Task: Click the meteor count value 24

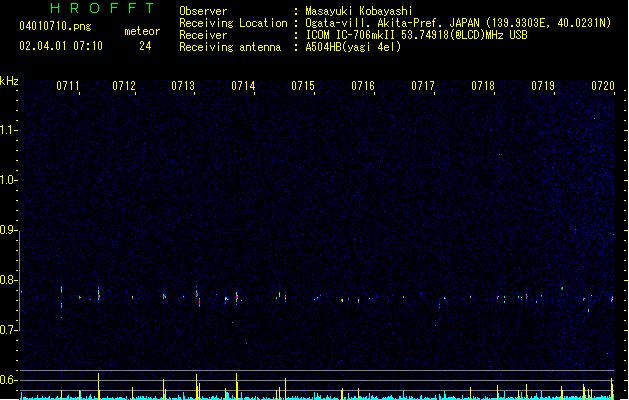Action: click(145, 46)
